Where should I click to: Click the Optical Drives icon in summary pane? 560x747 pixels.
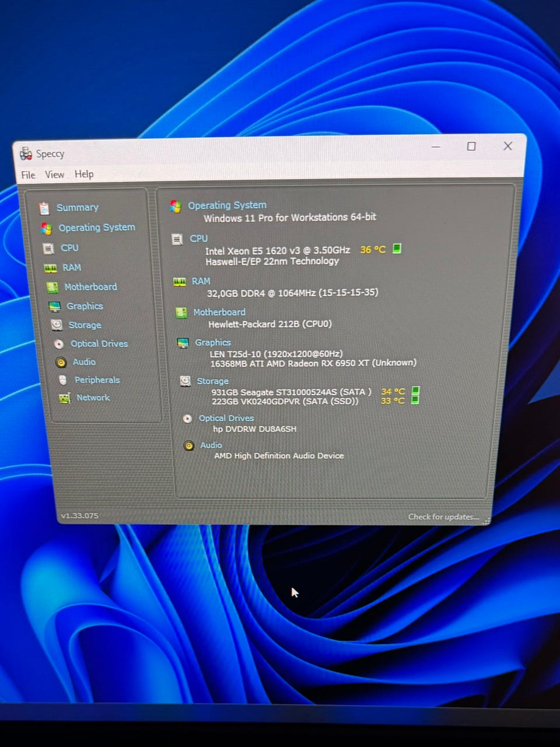tap(187, 418)
